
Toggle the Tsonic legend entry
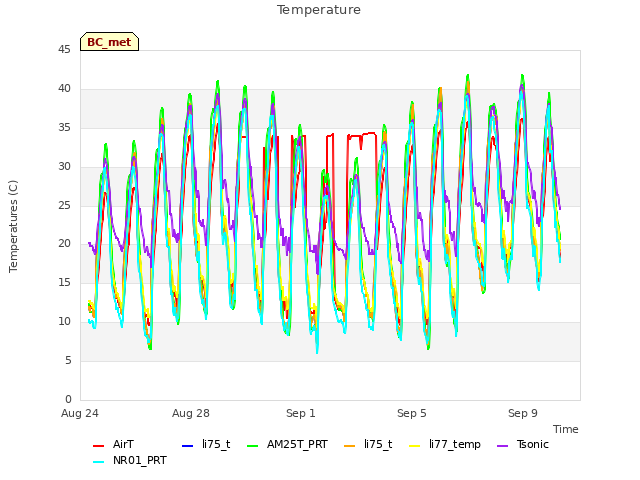click(523, 444)
